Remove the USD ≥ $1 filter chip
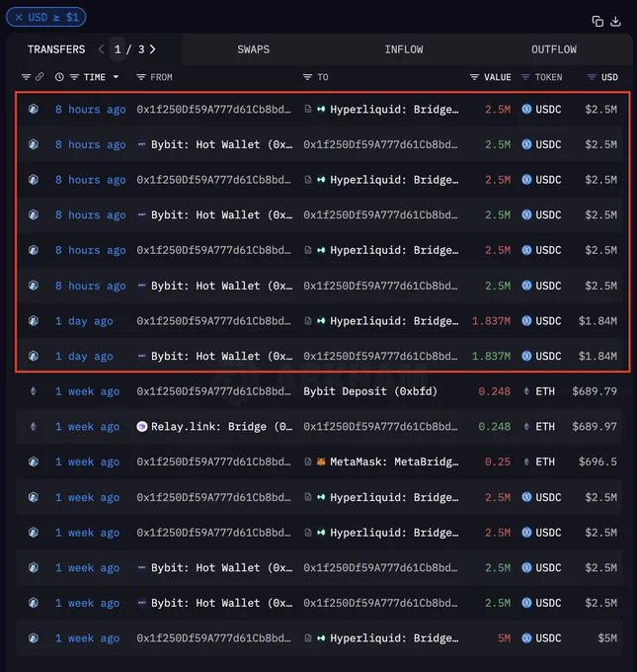The width and height of the screenshot is (637, 672). 19,18
